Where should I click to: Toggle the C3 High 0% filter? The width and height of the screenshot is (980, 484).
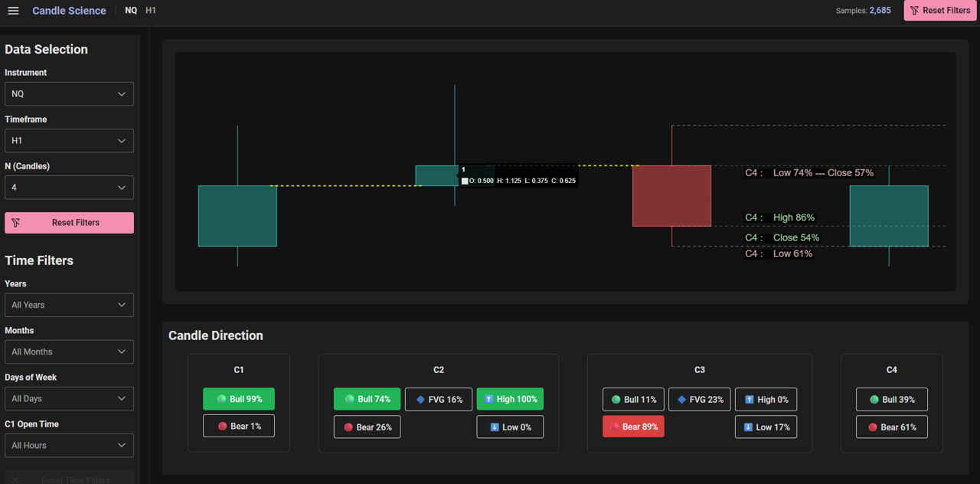coord(766,400)
